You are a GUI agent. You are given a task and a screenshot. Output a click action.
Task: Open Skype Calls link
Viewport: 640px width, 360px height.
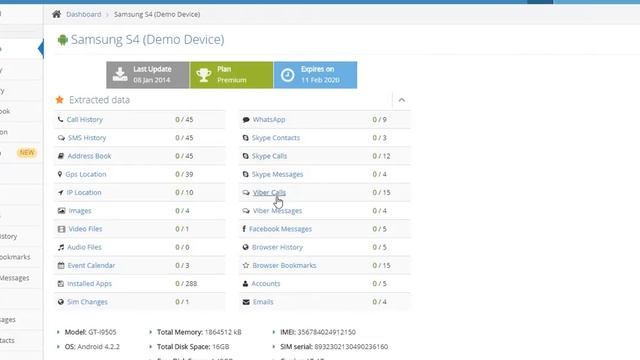(x=269, y=156)
